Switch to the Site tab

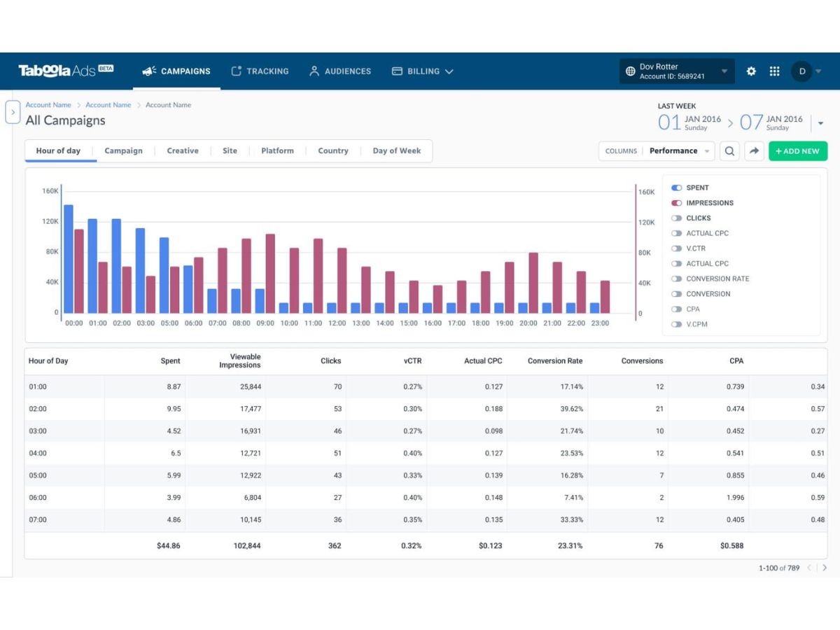tap(230, 150)
